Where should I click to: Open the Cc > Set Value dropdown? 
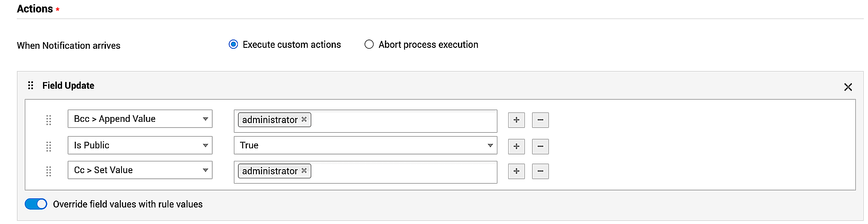(x=140, y=170)
